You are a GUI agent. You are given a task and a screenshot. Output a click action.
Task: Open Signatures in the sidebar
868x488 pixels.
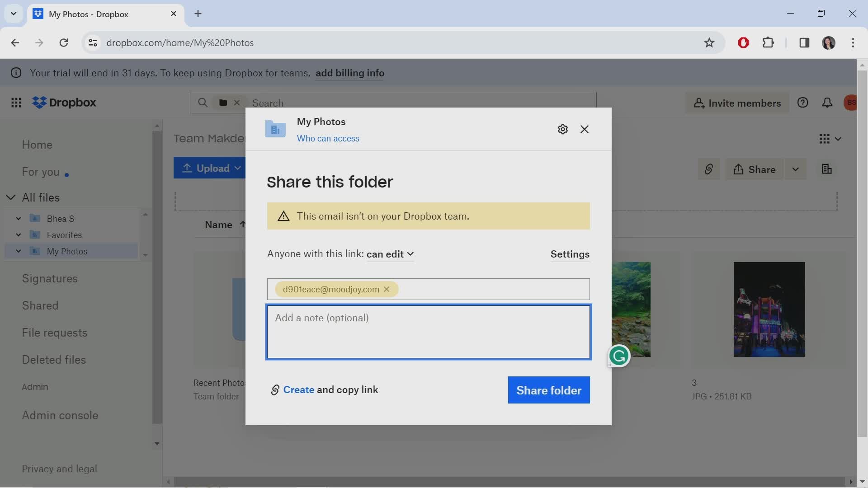pyautogui.click(x=50, y=279)
